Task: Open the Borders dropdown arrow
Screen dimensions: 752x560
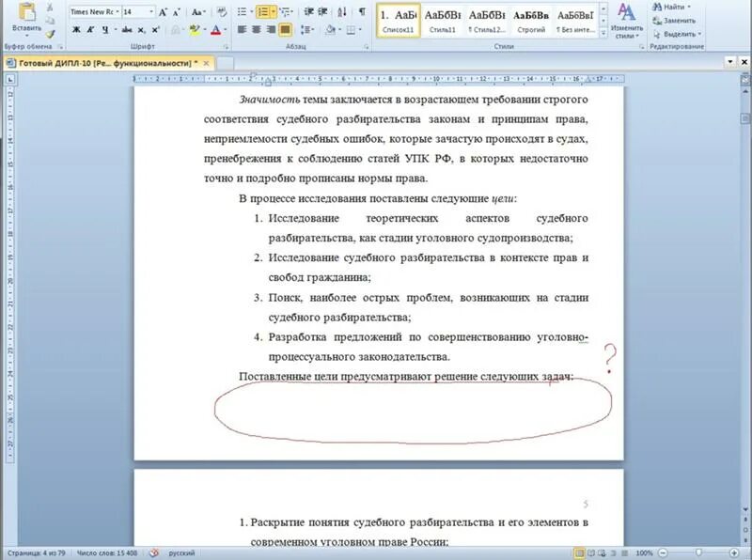Action: pos(360,30)
